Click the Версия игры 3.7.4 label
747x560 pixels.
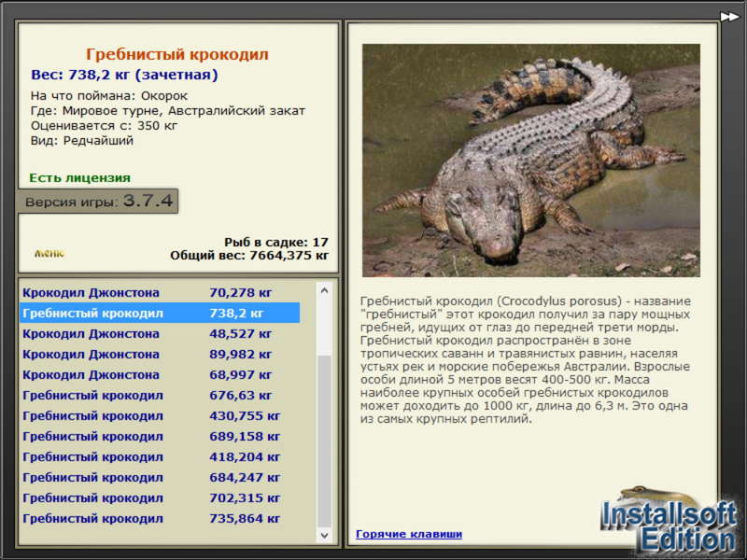click(x=98, y=201)
